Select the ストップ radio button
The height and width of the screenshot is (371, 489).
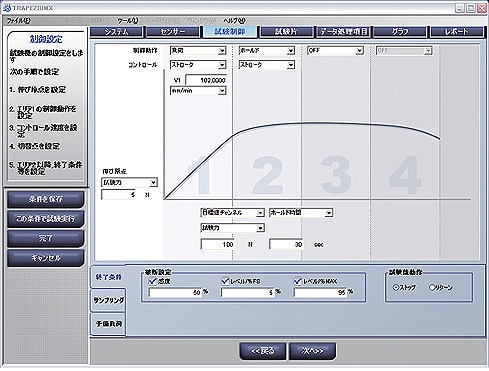point(396,287)
